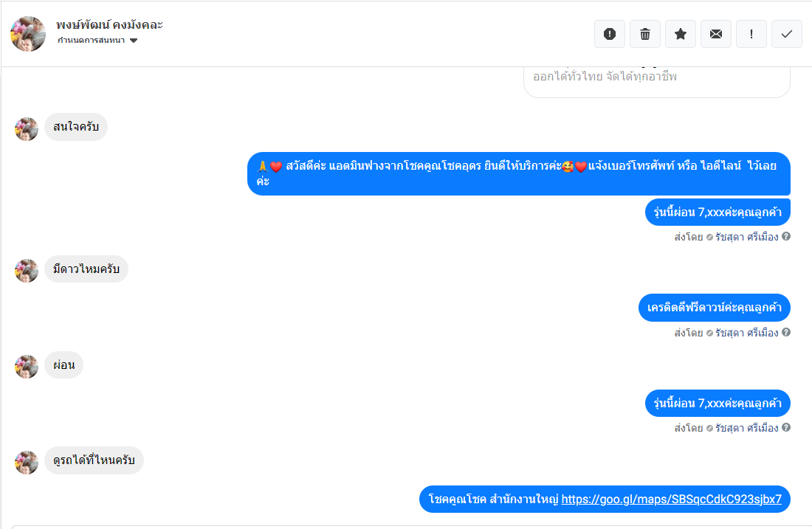Mark conversation done with checkmark
Viewport: 812px width, 529px height.
click(x=787, y=34)
